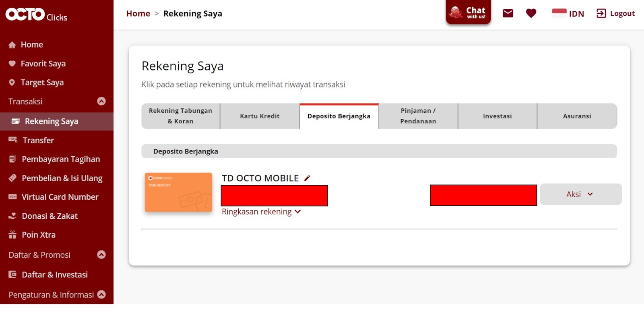Click the Transfer money icon

click(x=13, y=140)
